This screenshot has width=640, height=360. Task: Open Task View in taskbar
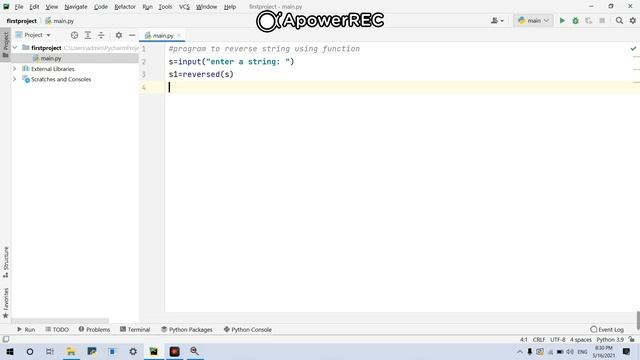pos(50,351)
